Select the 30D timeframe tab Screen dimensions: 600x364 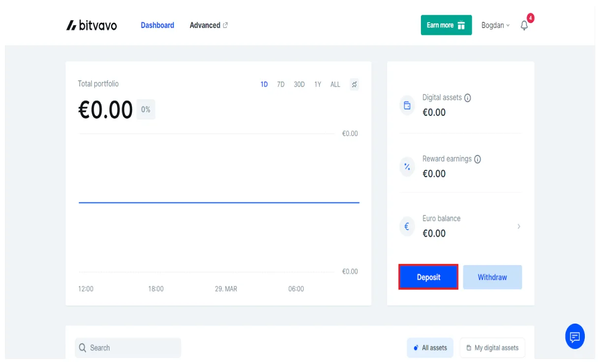pos(299,84)
